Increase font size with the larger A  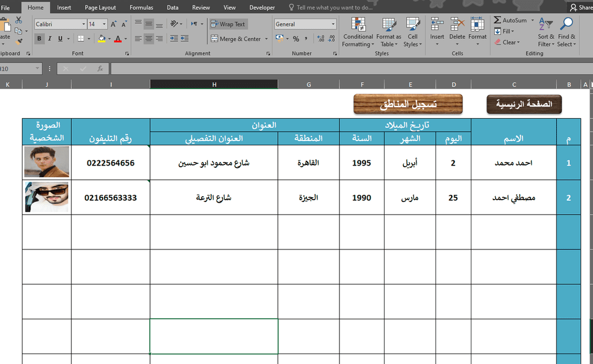(114, 24)
